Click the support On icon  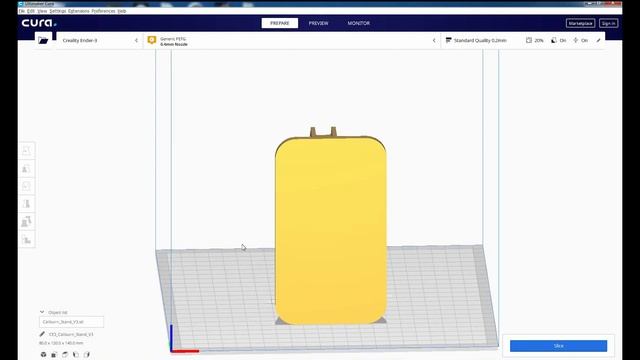tap(553, 40)
